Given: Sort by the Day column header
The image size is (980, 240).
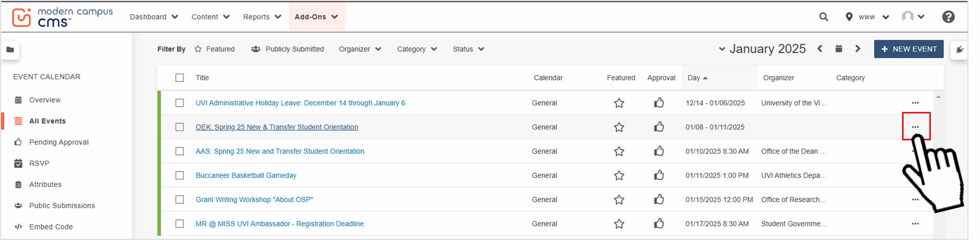Looking at the screenshot, I should click(697, 78).
